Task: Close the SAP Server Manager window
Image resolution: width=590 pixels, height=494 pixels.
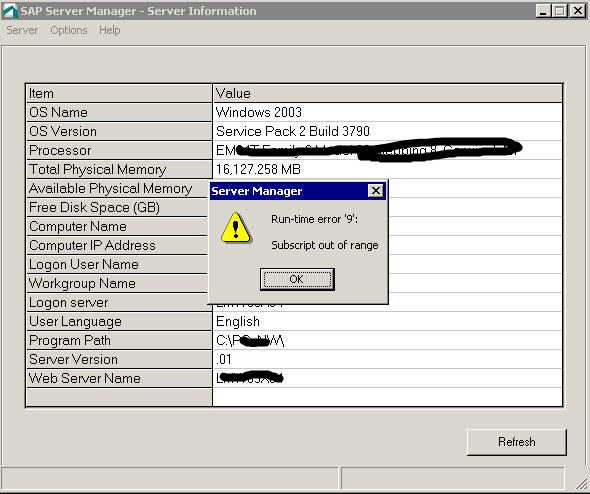Action: pos(577,11)
